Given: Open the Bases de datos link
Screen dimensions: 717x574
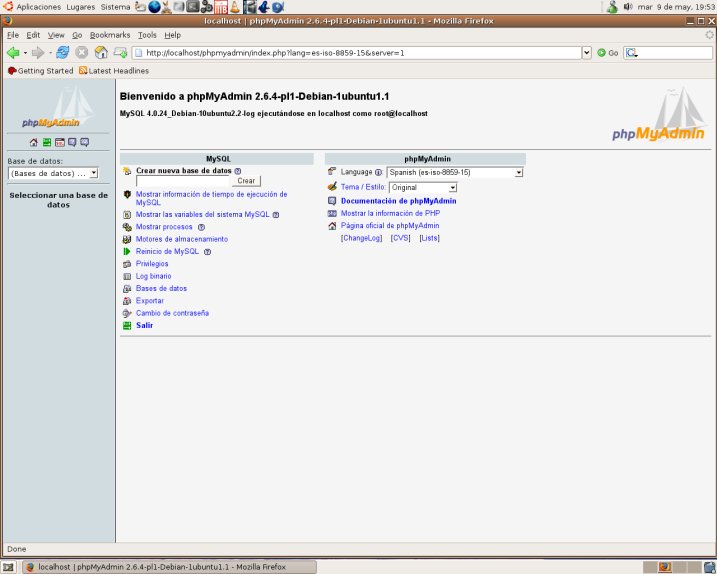Looking at the screenshot, I should pos(161,289).
